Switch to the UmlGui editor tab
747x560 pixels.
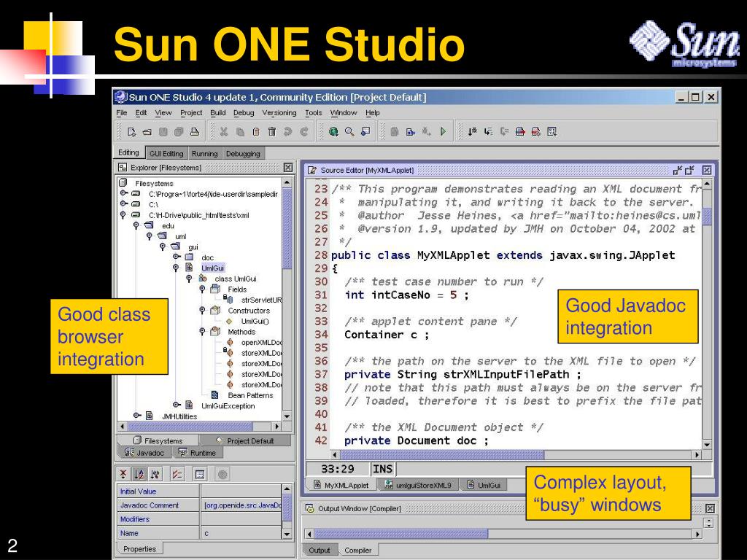(x=484, y=485)
